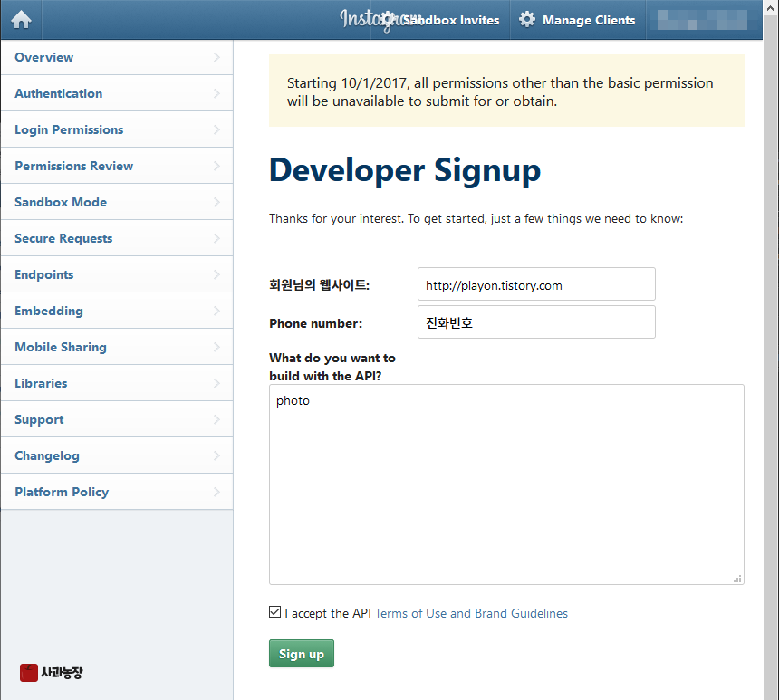The height and width of the screenshot is (700, 779).
Task: Select Permissions Review in sidebar
Action: point(117,166)
